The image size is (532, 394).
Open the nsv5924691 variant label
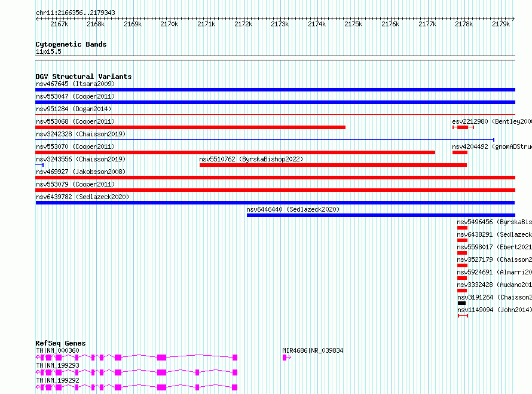click(494, 272)
